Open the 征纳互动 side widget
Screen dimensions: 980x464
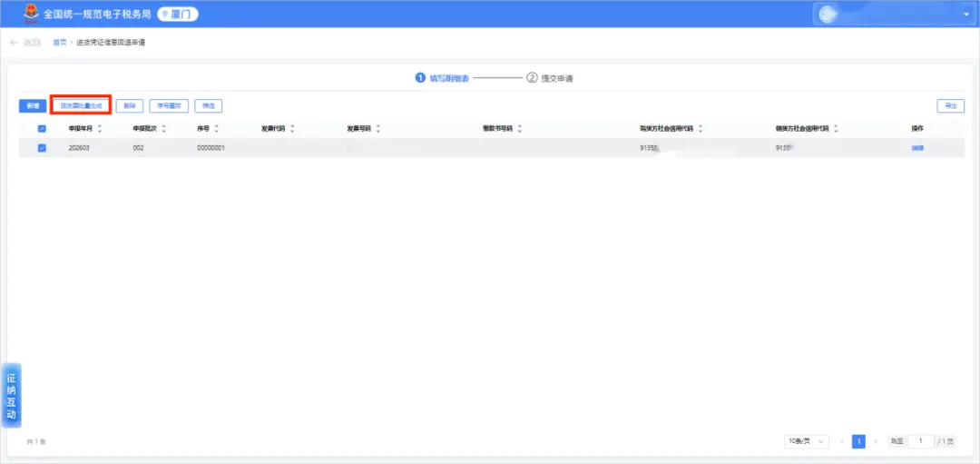[11, 396]
